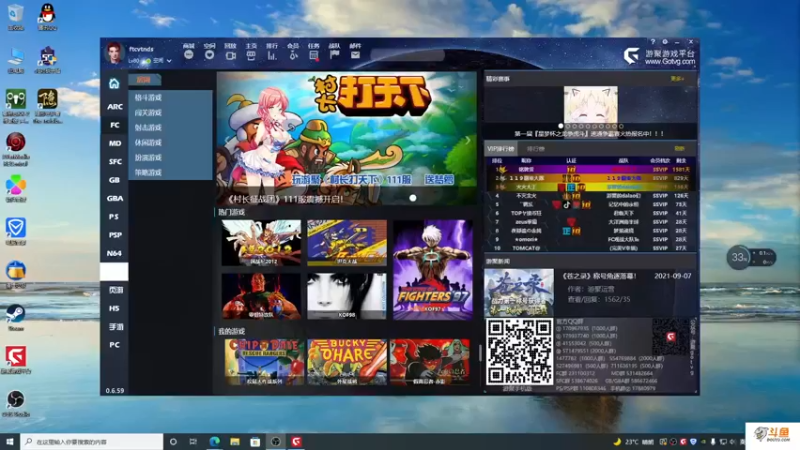Click the user avatar picture

[x=114, y=53]
